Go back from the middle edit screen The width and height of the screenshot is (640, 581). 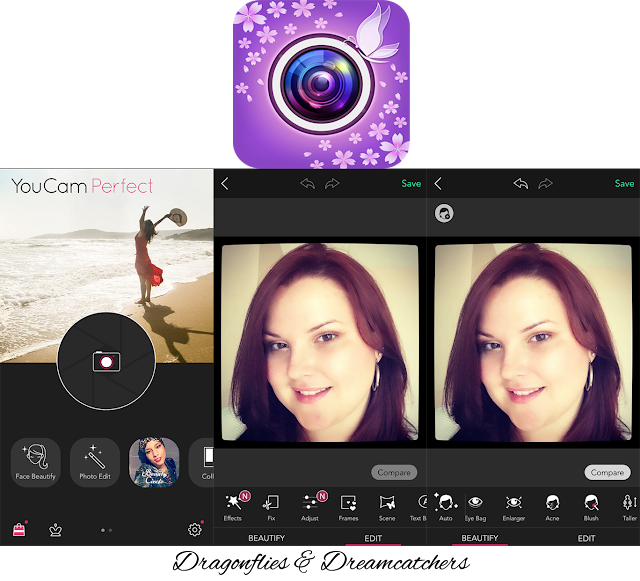(225, 184)
